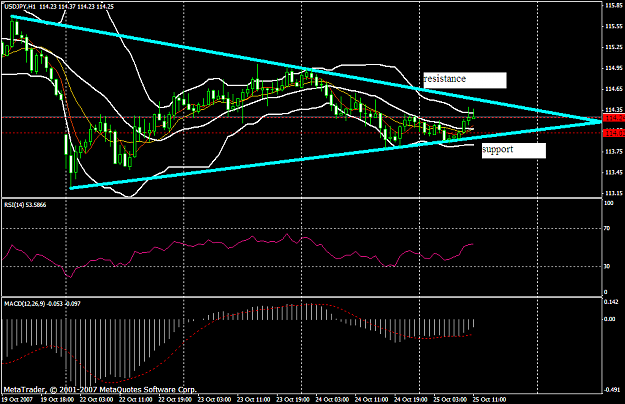This screenshot has height=404, width=625.
Task: Click the 114.95 price axis label
Action: [614, 68]
